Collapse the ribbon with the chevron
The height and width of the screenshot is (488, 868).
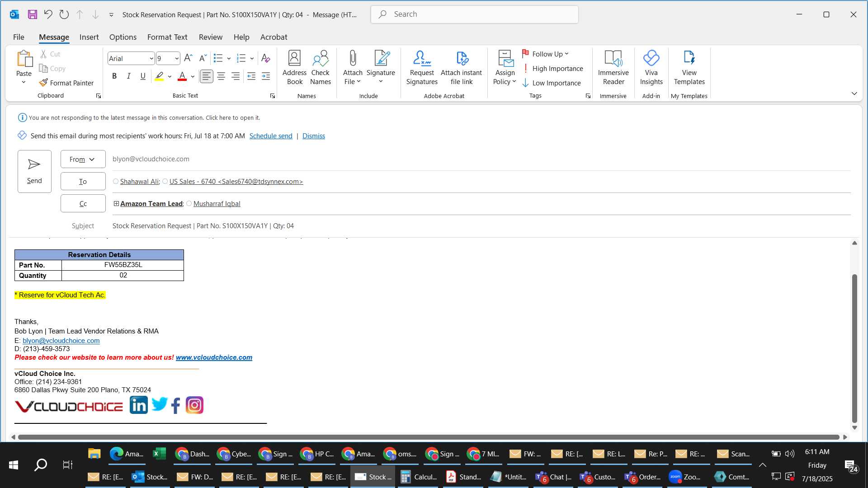coord(854,94)
